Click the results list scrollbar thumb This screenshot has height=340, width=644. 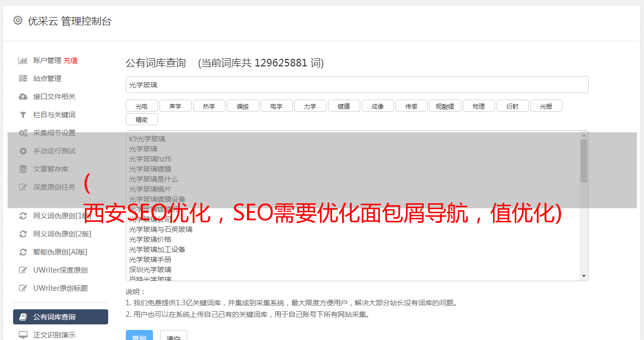point(584,161)
